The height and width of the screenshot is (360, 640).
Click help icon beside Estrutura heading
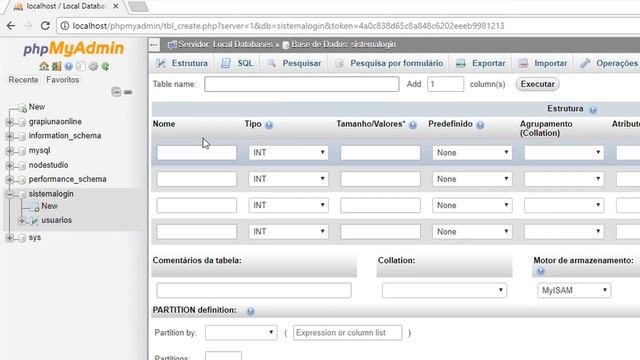[593, 109]
